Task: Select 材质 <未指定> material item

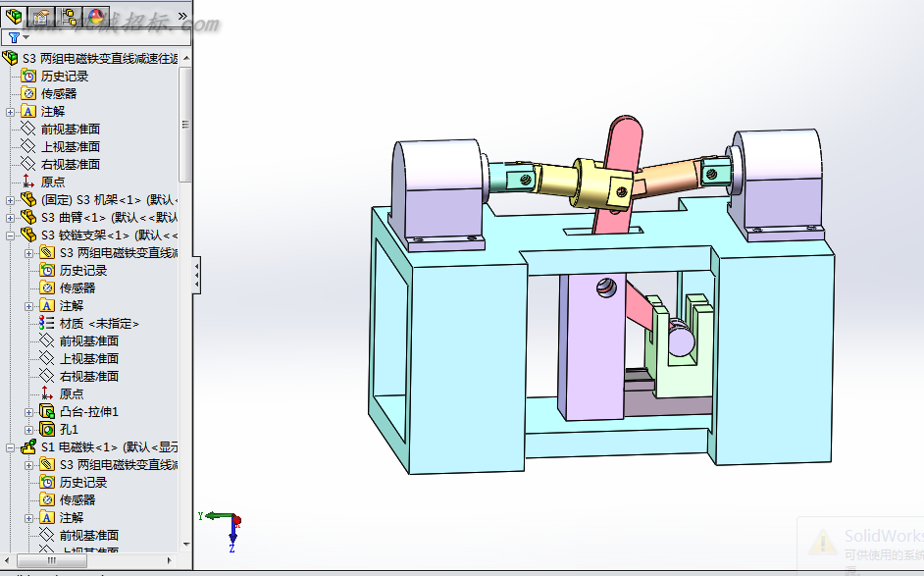Action: [99, 324]
